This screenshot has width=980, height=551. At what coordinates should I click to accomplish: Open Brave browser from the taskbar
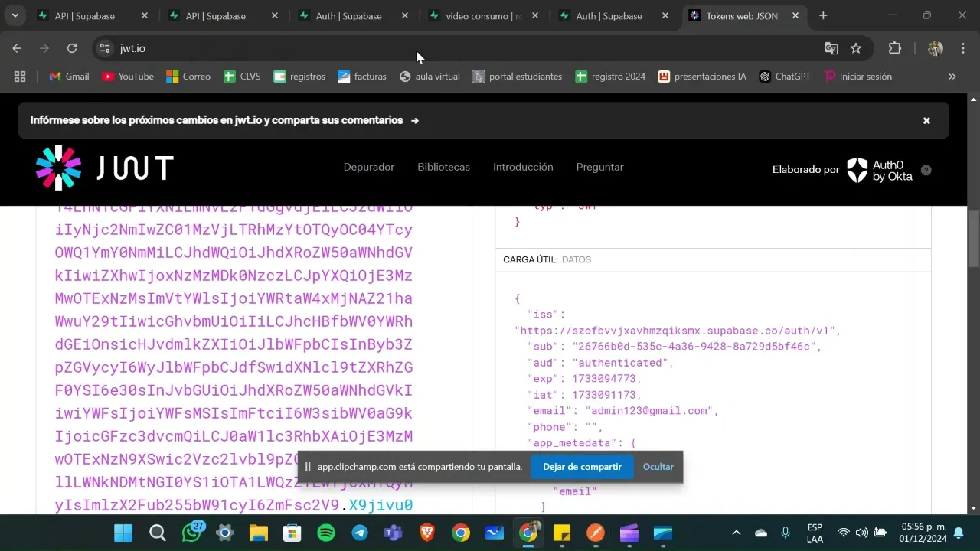[x=427, y=533]
